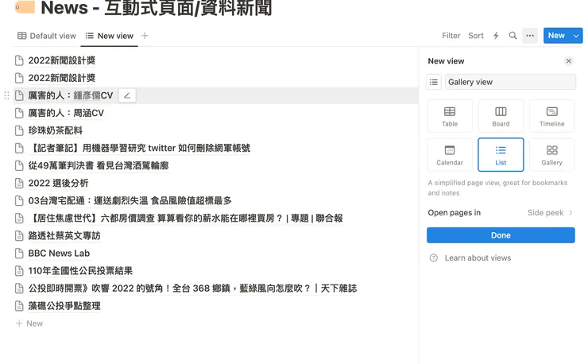Screen dimensions: 588x364
Task: Add a row with + New
Action: (29, 323)
